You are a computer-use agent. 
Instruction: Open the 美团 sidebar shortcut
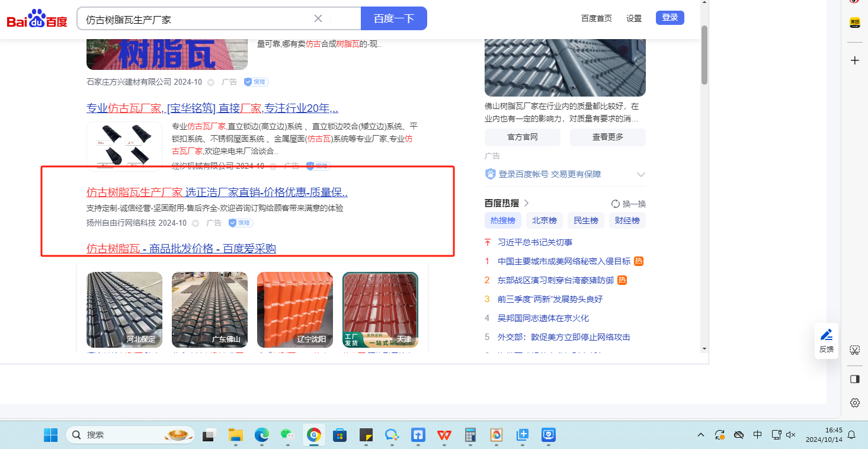[855, 23]
